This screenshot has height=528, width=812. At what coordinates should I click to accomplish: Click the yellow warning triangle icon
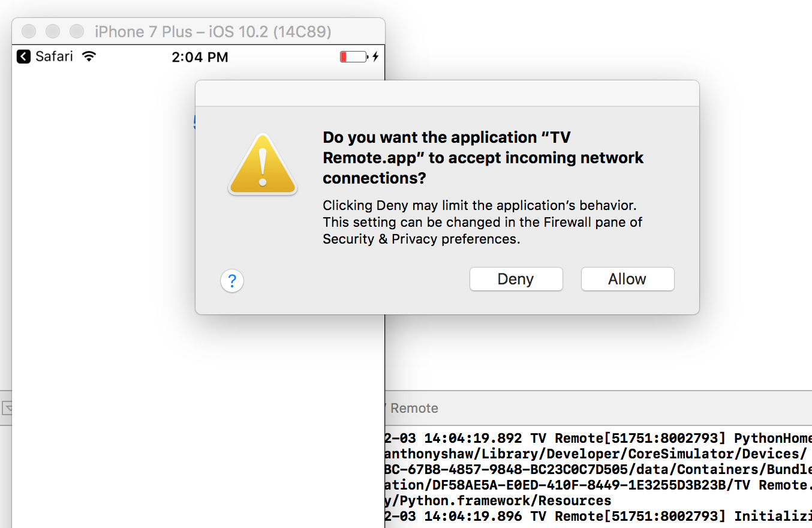[262, 164]
